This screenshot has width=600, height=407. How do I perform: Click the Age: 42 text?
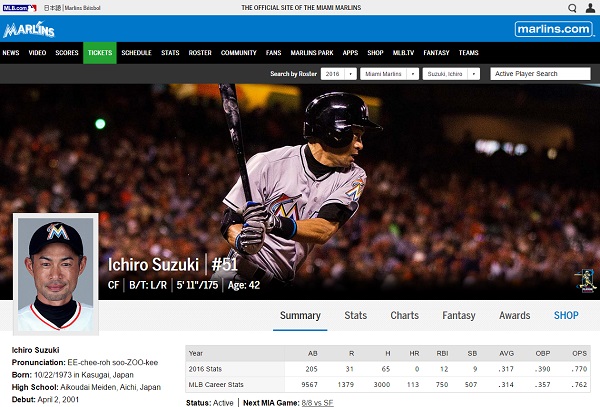(244, 285)
